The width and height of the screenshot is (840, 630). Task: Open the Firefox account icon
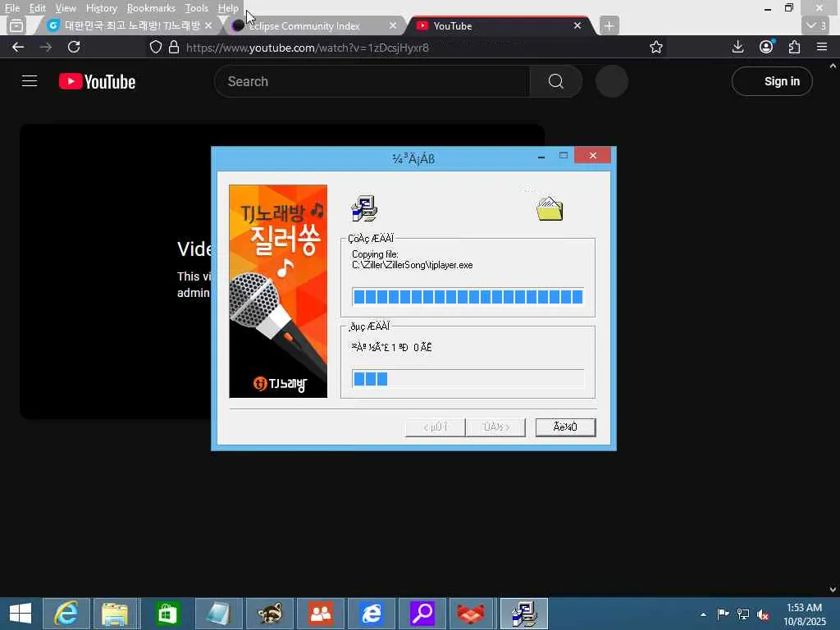pos(766,47)
